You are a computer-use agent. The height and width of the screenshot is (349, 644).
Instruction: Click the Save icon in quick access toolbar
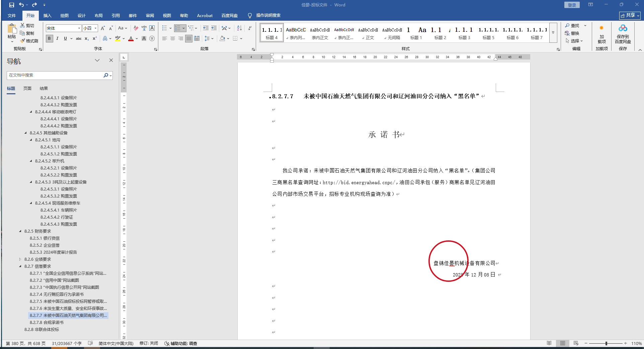pyautogui.click(x=12, y=5)
